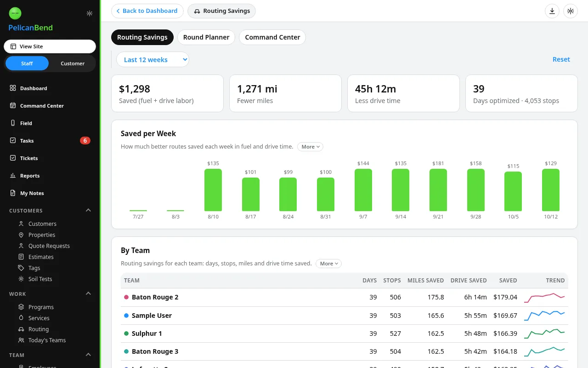Click the Tags icon in sidebar
This screenshot has width=588, height=368.
click(x=21, y=268)
